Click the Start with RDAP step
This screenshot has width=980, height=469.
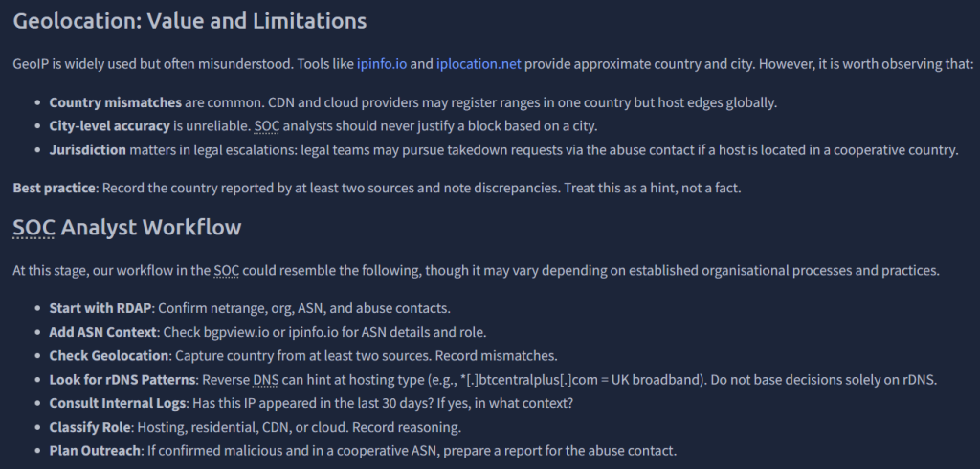tap(100, 308)
